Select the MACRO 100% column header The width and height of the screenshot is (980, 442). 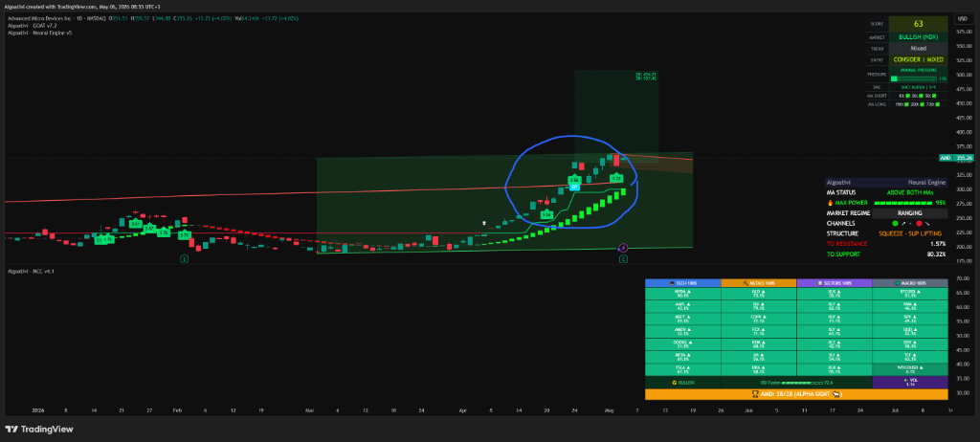(x=910, y=283)
